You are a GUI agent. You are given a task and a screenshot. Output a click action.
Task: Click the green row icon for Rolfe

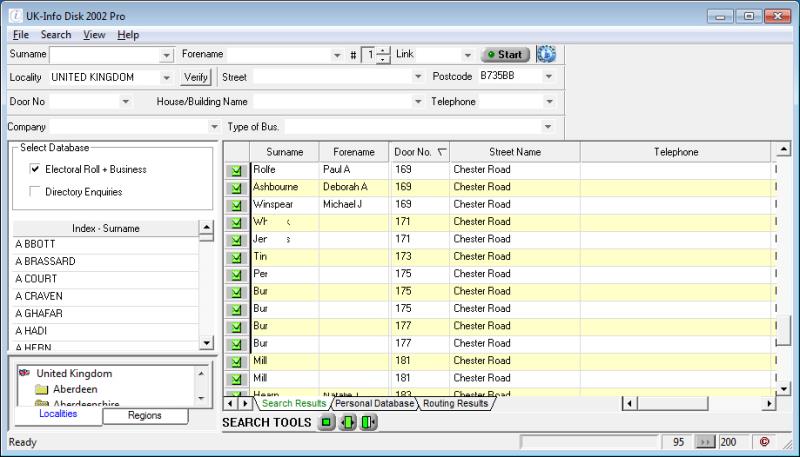(x=236, y=170)
